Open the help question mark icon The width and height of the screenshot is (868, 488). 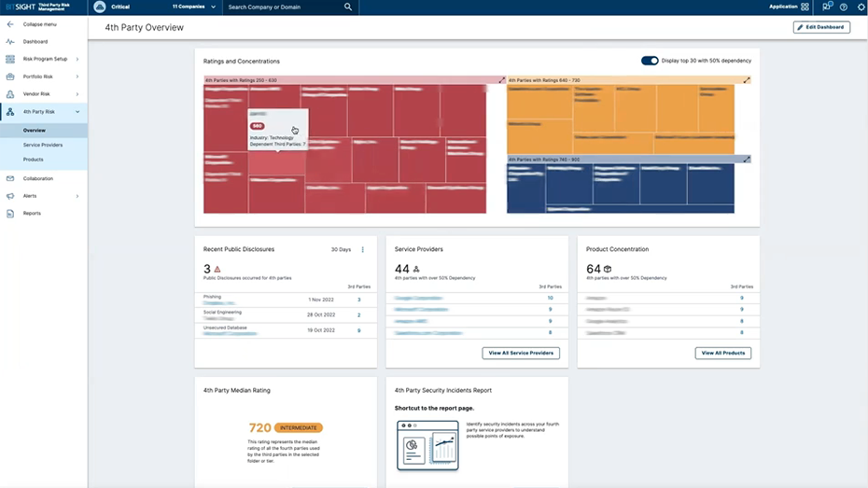pyautogui.click(x=844, y=7)
